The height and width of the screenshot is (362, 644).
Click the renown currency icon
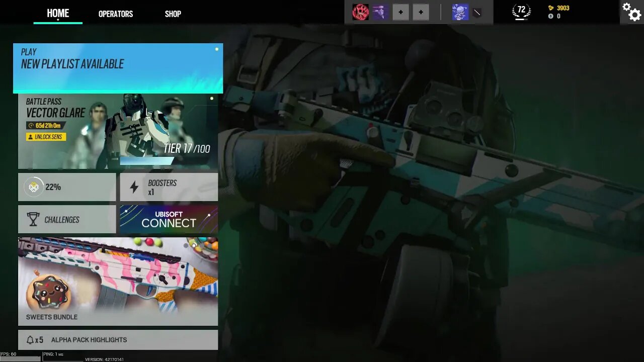coord(551,8)
